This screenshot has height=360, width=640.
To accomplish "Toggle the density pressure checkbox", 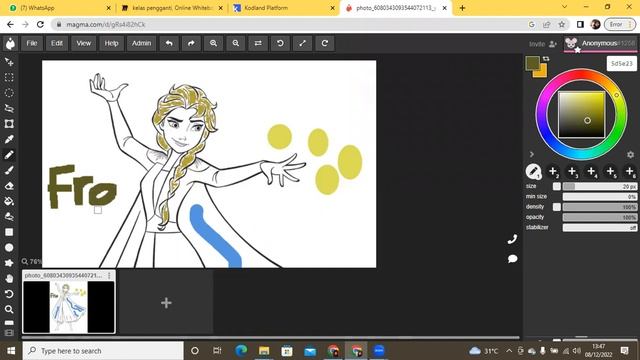I will [x=557, y=207].
